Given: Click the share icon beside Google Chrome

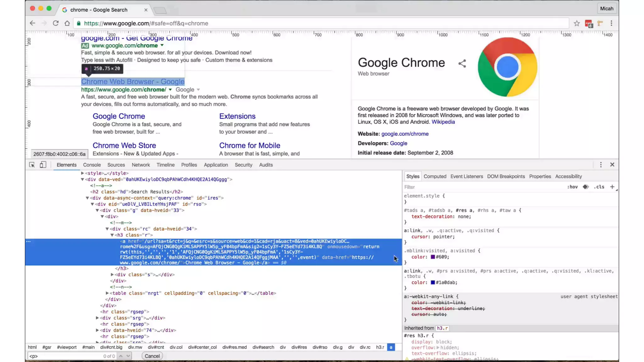Looking at the screenshot, I should tap(462, 63).
